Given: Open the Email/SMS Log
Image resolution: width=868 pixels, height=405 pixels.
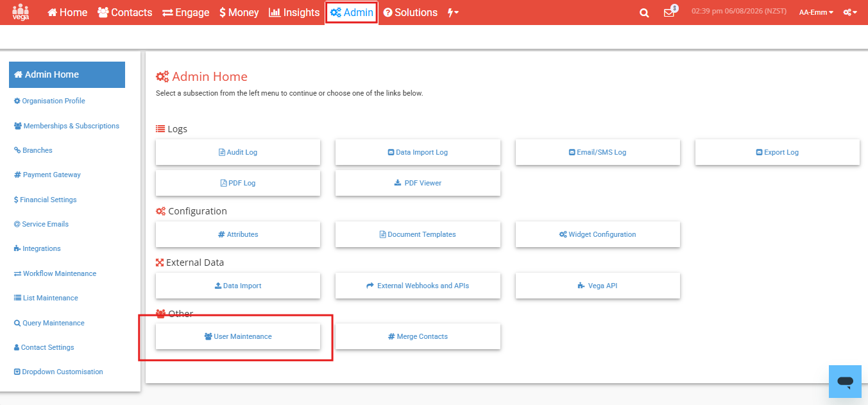Looking at the screenshot, I should pos(598,152).
